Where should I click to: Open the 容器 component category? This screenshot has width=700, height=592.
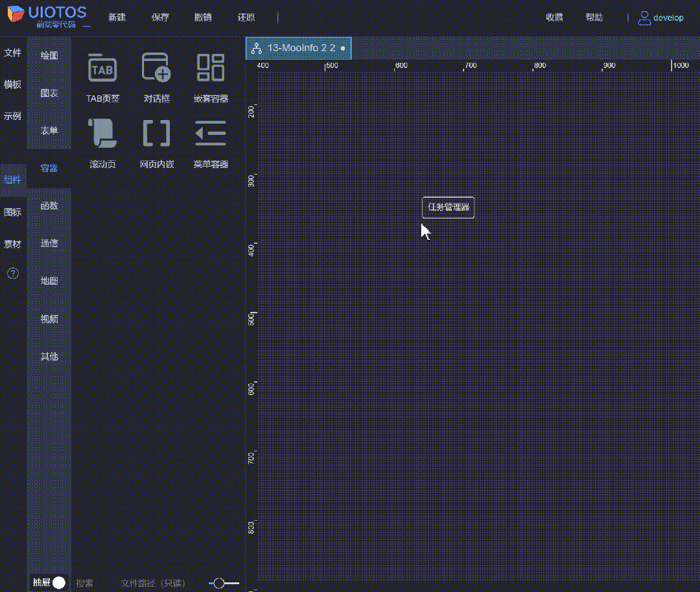(49, 168)
